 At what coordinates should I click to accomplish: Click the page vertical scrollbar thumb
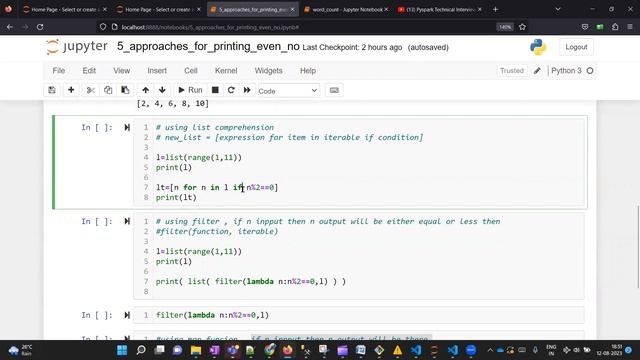click(638, 247)
